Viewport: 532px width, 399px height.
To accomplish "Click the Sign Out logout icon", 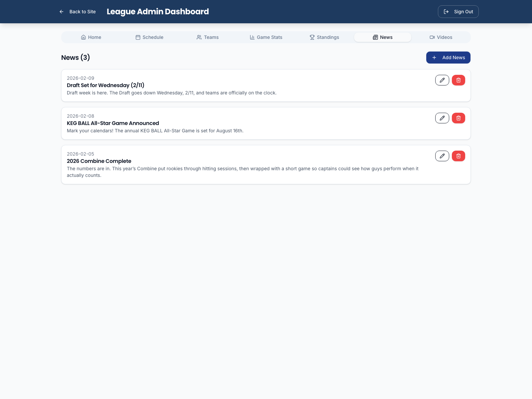I will tap(447, 12).
